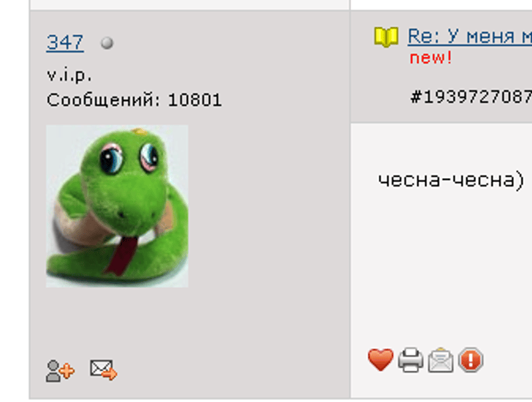Like the post with the heart icon

380,359
